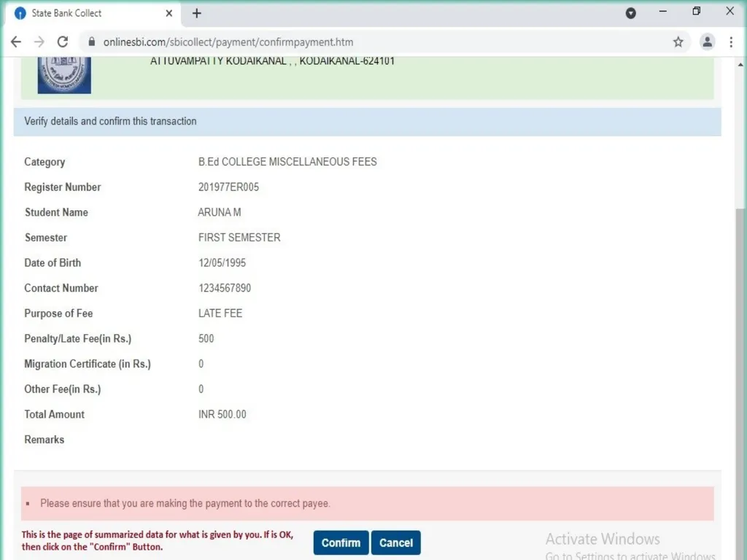
Task: Open a new tab with plus button
Action: coord(197,13)
